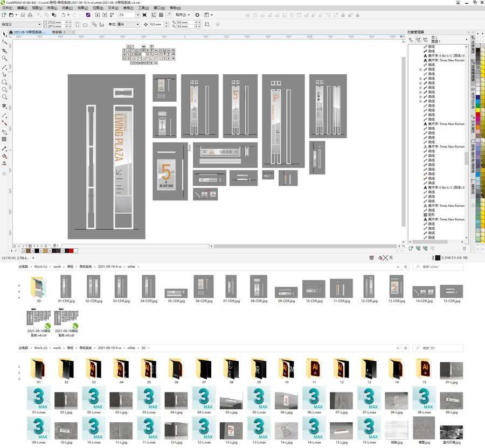Create a new document from toolbar
This screenshot has height=448, width=485.
pyautogui.click(x=4, y=15)
